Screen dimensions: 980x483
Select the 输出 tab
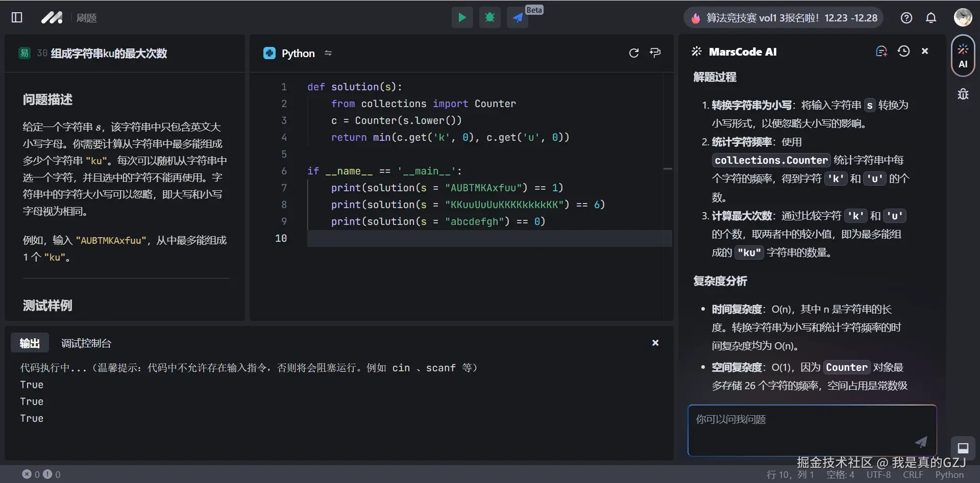click(29, 343)
